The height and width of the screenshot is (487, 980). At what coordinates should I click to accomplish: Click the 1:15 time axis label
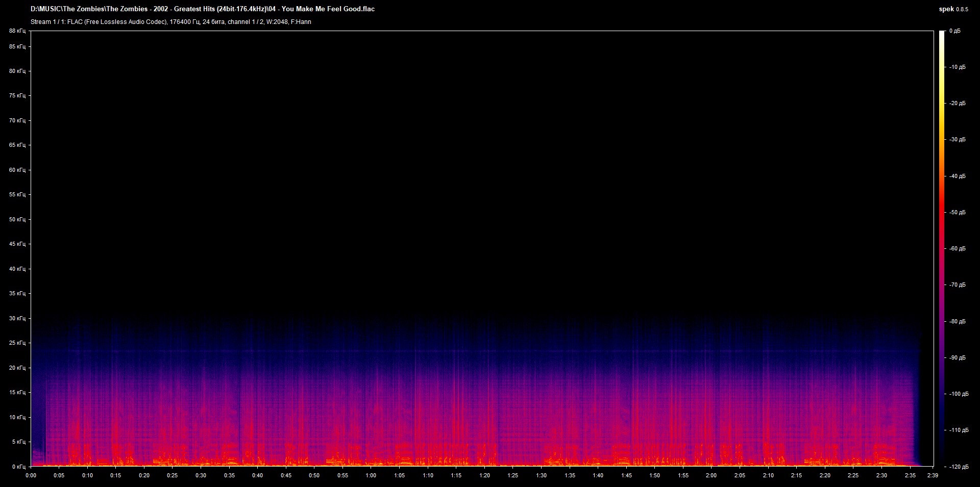[456, 475]
